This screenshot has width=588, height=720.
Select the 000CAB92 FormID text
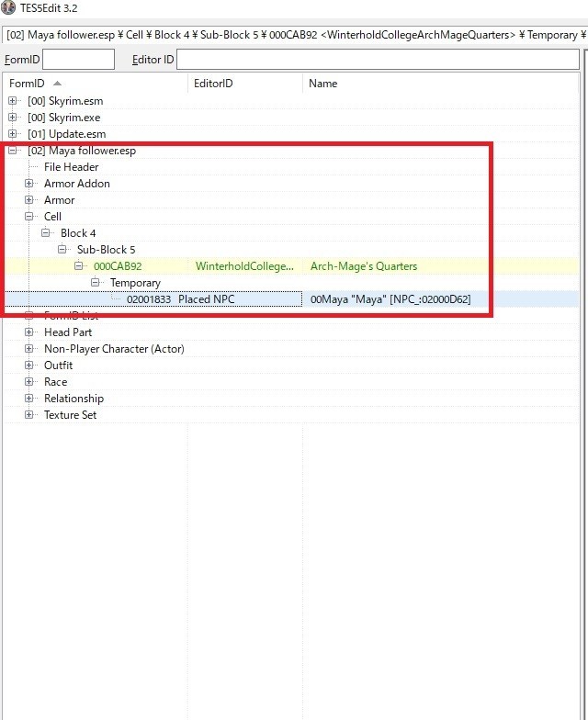[x=118, y=266]
